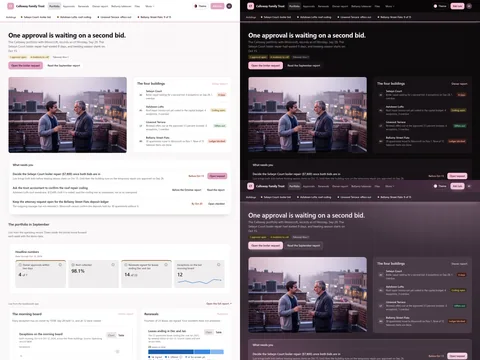Click the Bellamy Street Flats row icon in plum view
Image resolution: width=480 pixels, height=360 pixels.
click(x=381, y=321)
